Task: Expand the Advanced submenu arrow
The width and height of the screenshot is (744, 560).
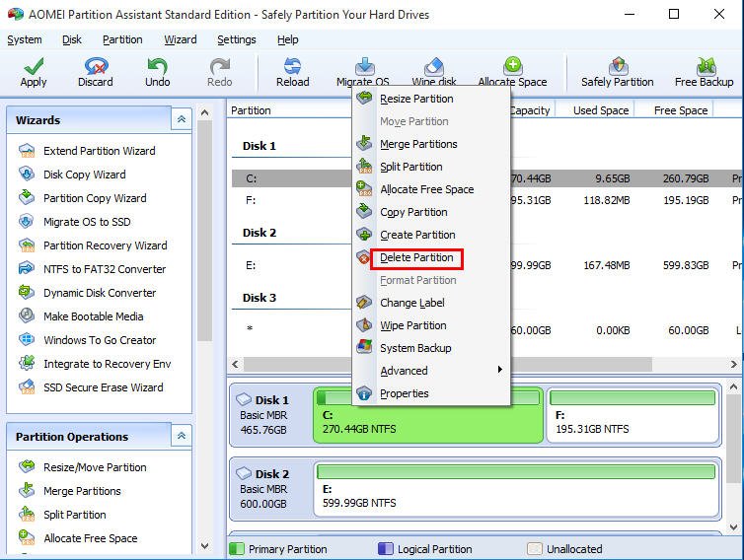Action: click(x=499, y=370)
